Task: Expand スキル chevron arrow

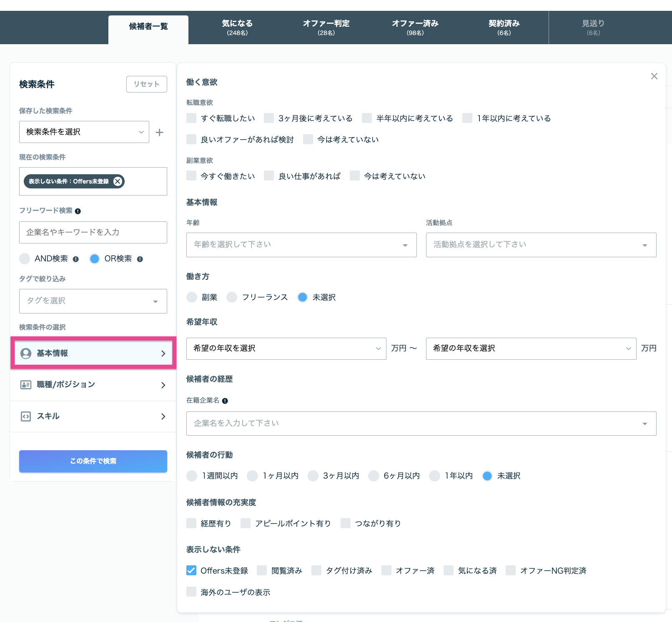Action: click(x=163, y=416)
